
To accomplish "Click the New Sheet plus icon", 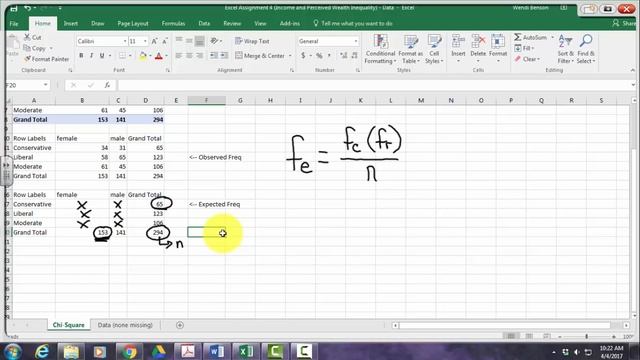I will 180,325.
